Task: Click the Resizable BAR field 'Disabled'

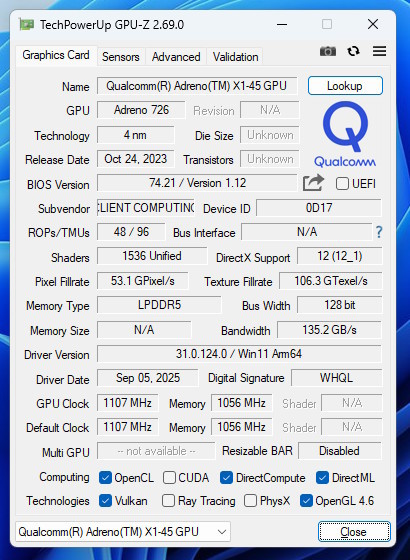Action: point(340,451)
